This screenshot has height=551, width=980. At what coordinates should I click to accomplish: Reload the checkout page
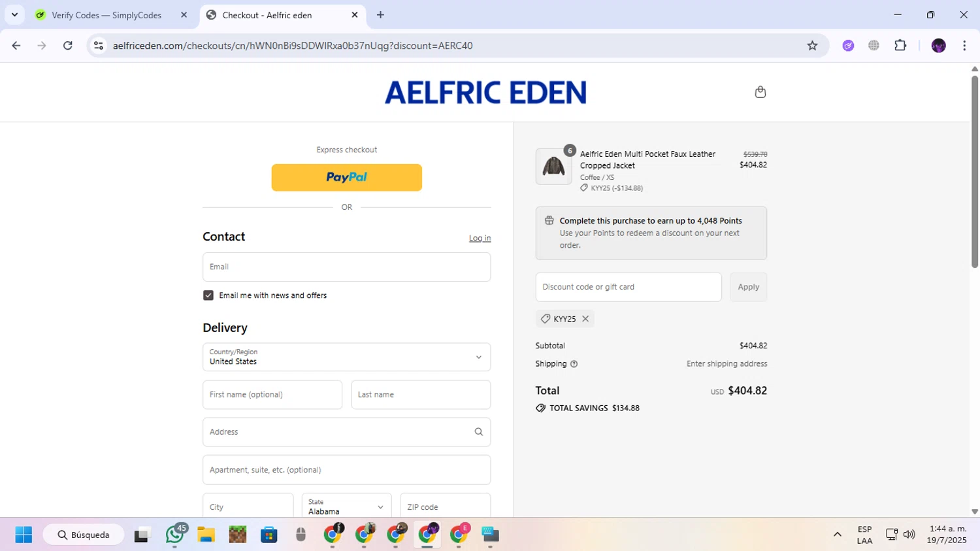pyautogui.click(x=68, y=46)
